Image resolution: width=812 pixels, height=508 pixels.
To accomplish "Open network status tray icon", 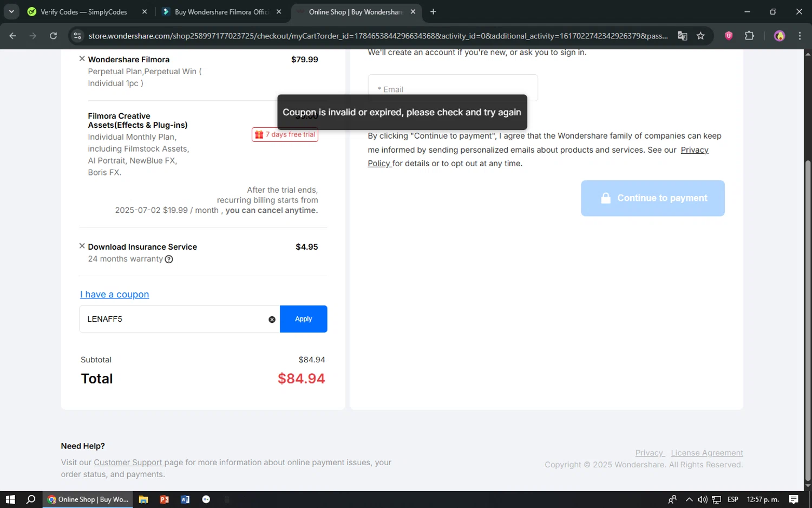I will click(716, 499).
